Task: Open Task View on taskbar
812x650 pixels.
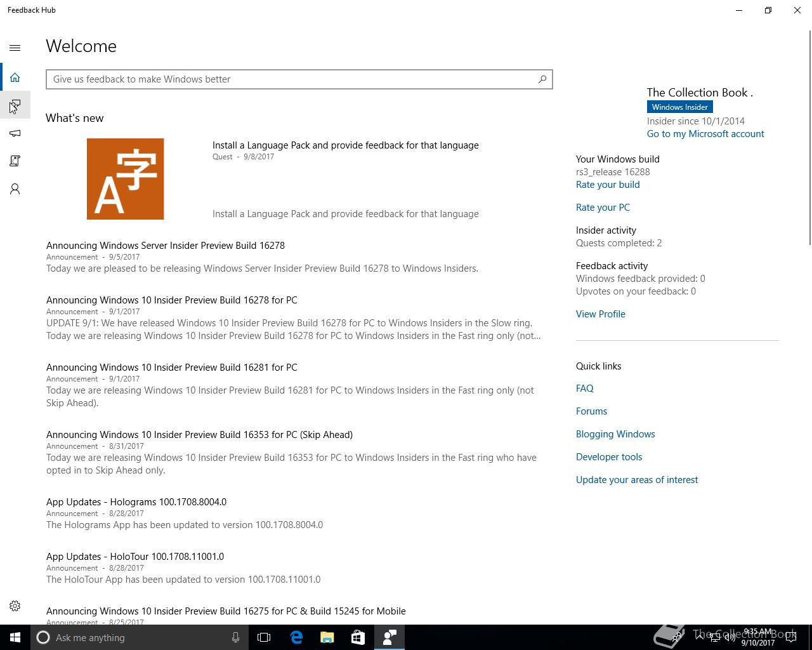Action: pyautogui.click(x=264, y=637)
